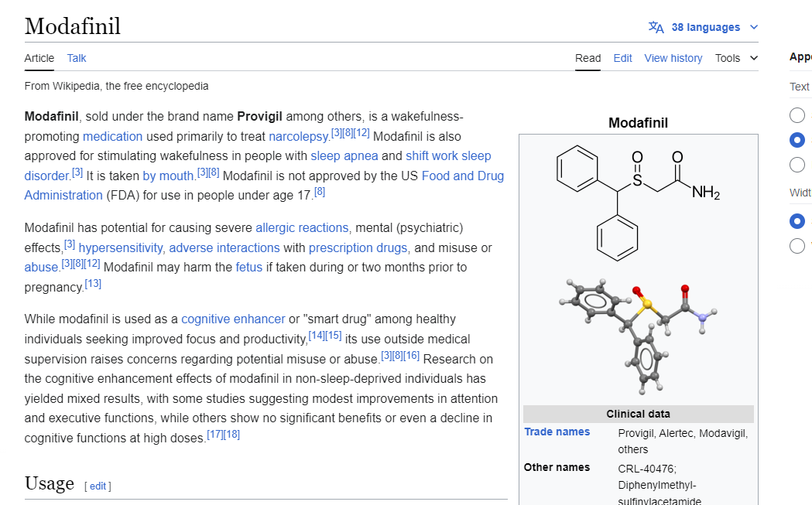This screenshot has width=812, height=505.
Task: Click the Other names infobox label
Action: [x=557, y=468]
